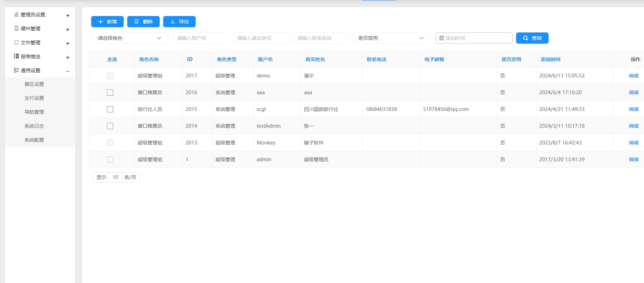The image size is (644, 283).
Task: Sort by the 角色类型 column header
Action: pyautogui.click(x=227, y=59)
